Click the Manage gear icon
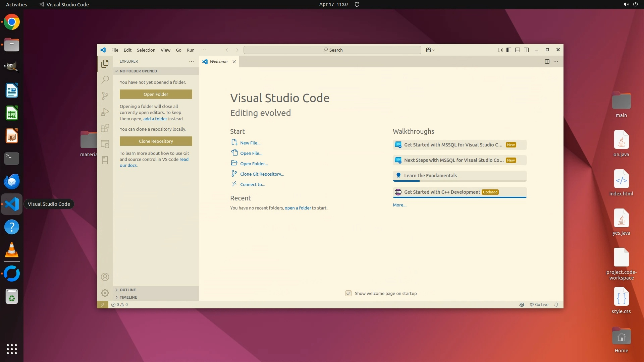The image size is (644, 362). tap(105, 293)
